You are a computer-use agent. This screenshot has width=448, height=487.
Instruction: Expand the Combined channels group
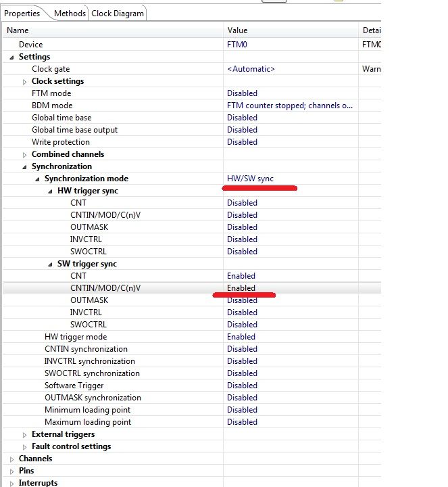tap(24, 155)
